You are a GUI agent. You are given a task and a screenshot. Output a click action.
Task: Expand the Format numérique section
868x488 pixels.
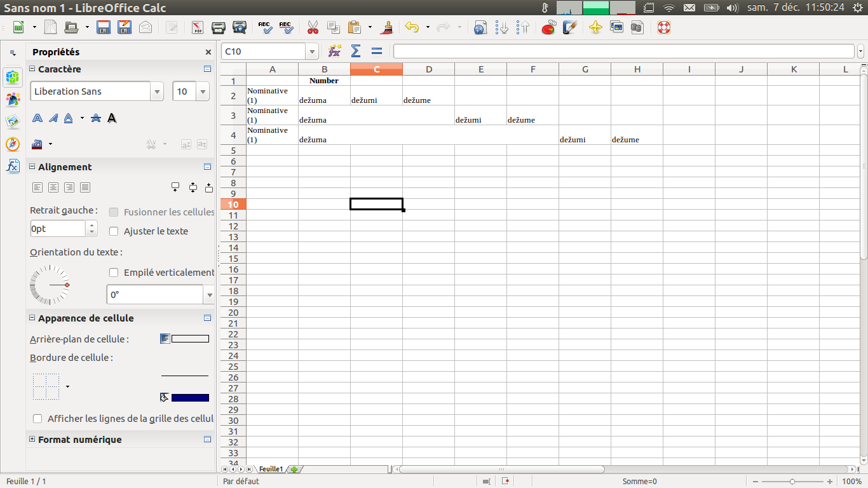[32, 439]
